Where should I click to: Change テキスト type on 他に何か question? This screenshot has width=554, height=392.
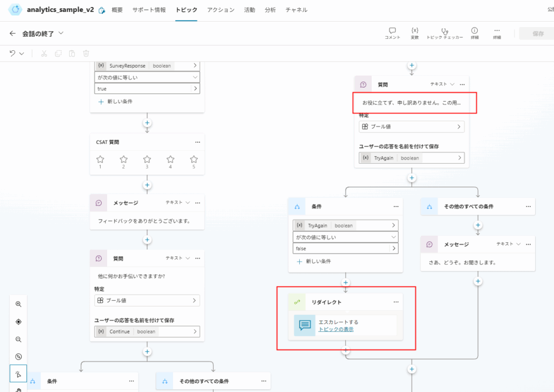click(177, 258)
